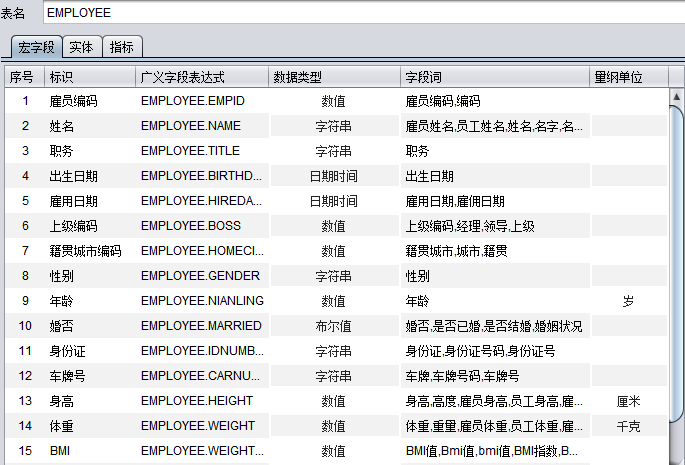Viewport: 685px width, 465px height.
Task: Select the BMI row identifier cell
Action: pos(60,451)
